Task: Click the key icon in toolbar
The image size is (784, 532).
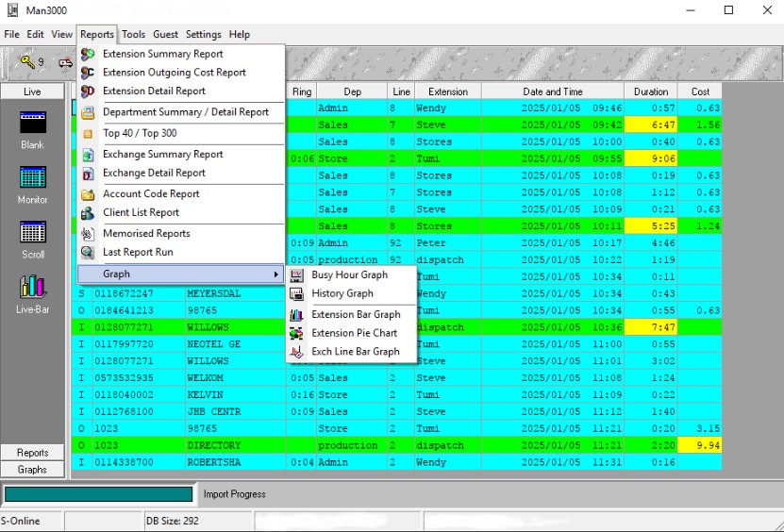Action: pos(27,63)
